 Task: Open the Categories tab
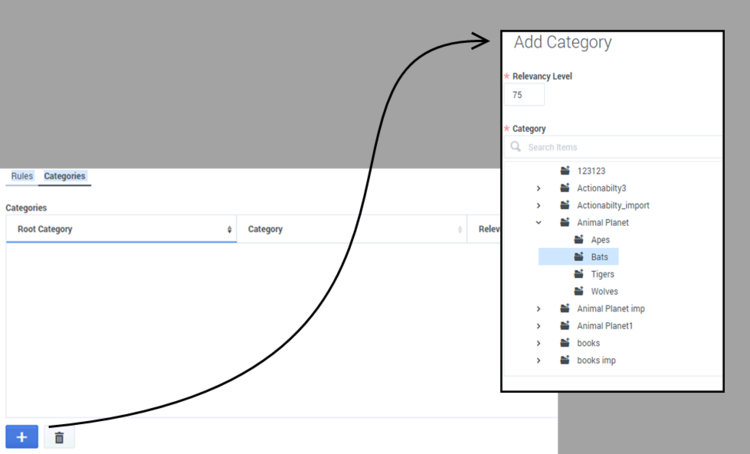click(x=64, y=176)
